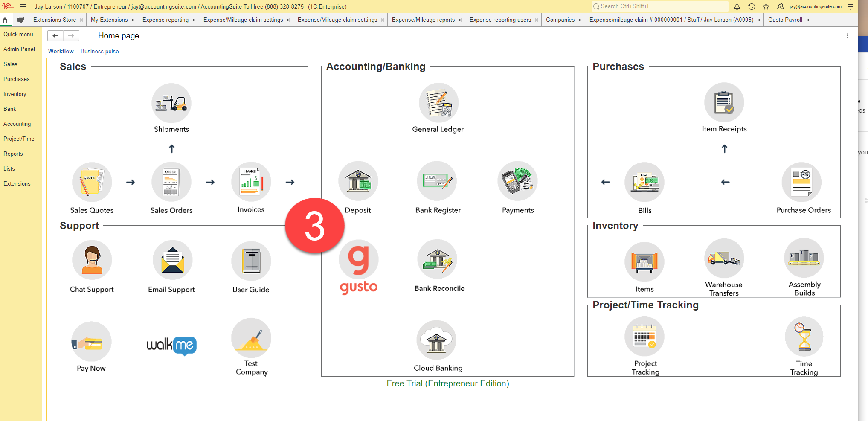The image size is (868, 421).
Task: Close the Companies tab
Action: tap(580, 20)
